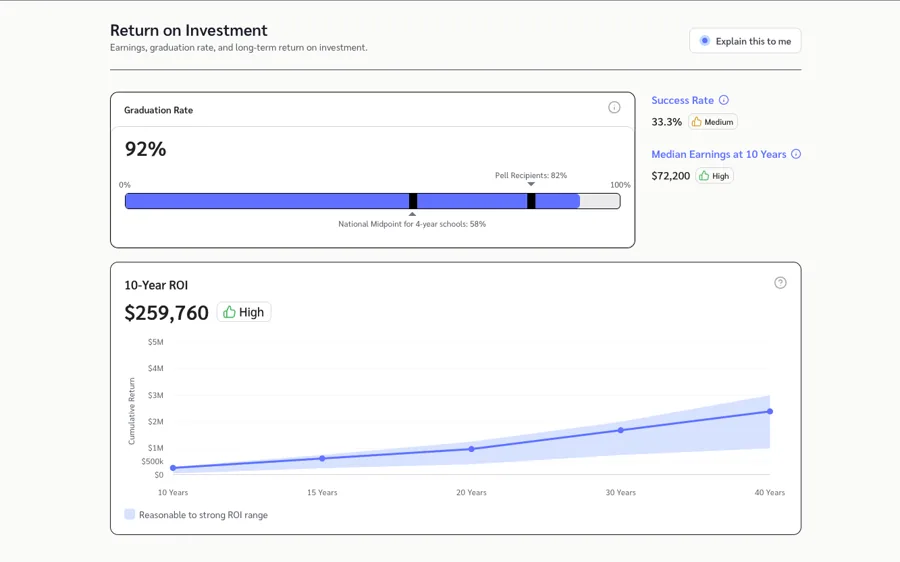
Task: Click the 30 Years data point
Action: 620,430
